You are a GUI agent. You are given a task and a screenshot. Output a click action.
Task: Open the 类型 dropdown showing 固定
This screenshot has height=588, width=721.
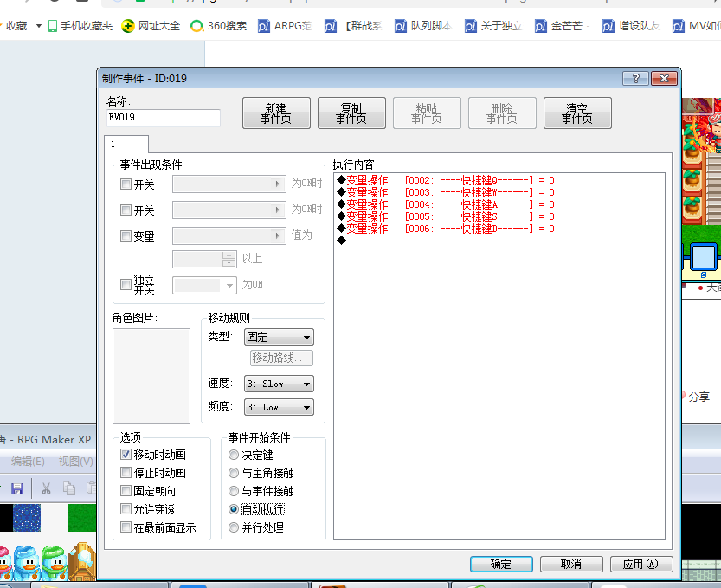279,337
